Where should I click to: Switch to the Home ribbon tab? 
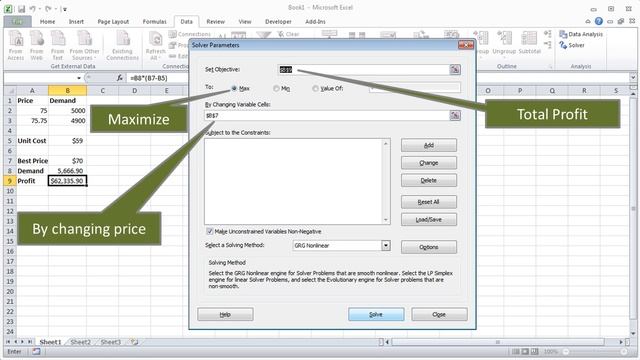pos(47,22)
